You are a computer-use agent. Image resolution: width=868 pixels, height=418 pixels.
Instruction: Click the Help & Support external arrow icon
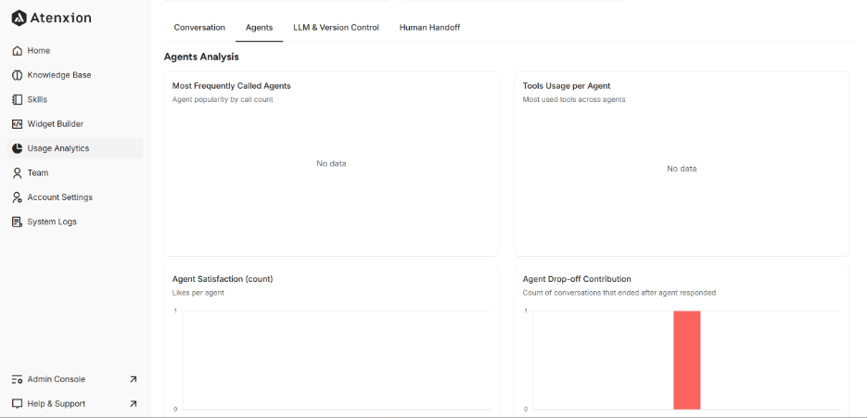pyautogui.click(x=133, y=403)
